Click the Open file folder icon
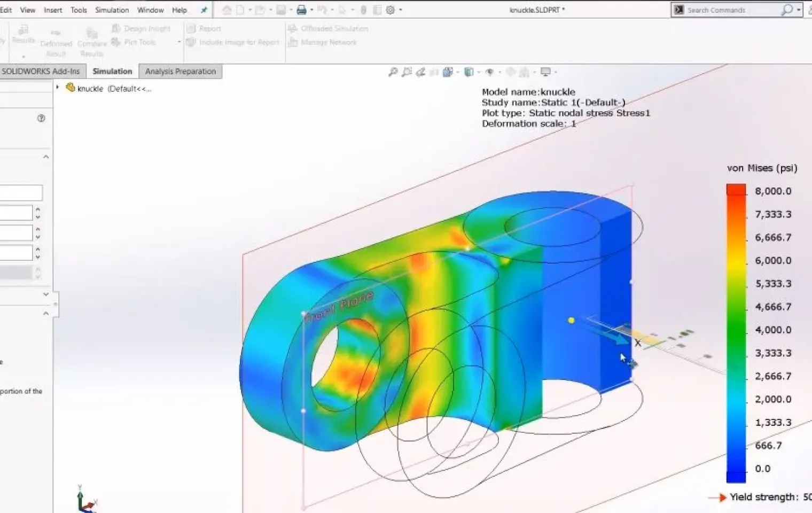The image size is (812, 513). point(260,10)
